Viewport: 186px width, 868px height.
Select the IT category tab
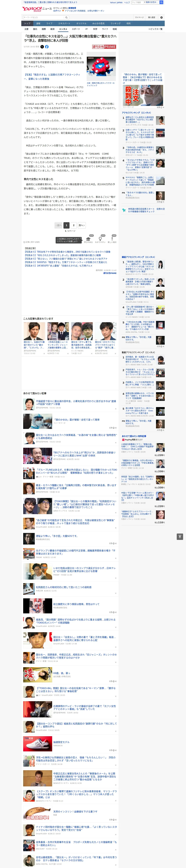[x=86, y=29]
